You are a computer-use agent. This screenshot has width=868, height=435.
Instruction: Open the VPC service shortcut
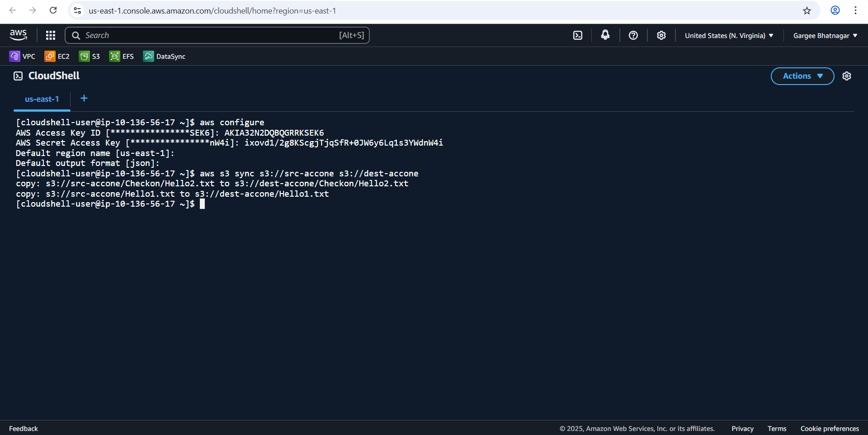[22, 57]
